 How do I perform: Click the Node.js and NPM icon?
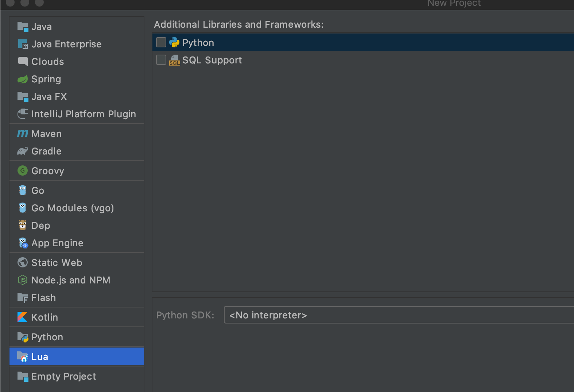(23, 280)
